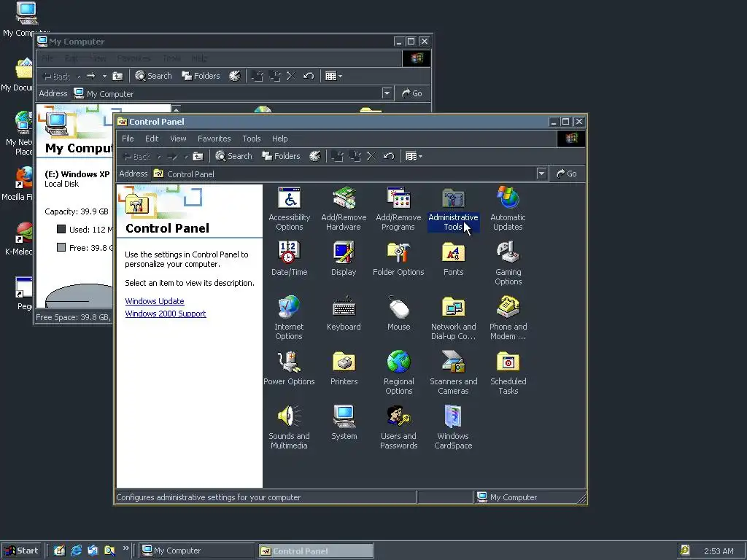
Task: Open the Fonts folder icon
Action: point(453,259)
